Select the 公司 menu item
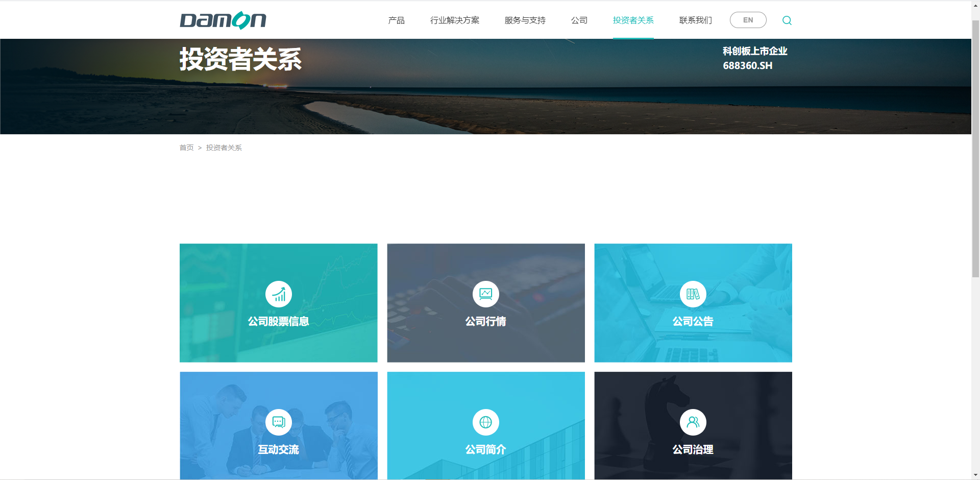980x480 pixels. coord(579,20)
